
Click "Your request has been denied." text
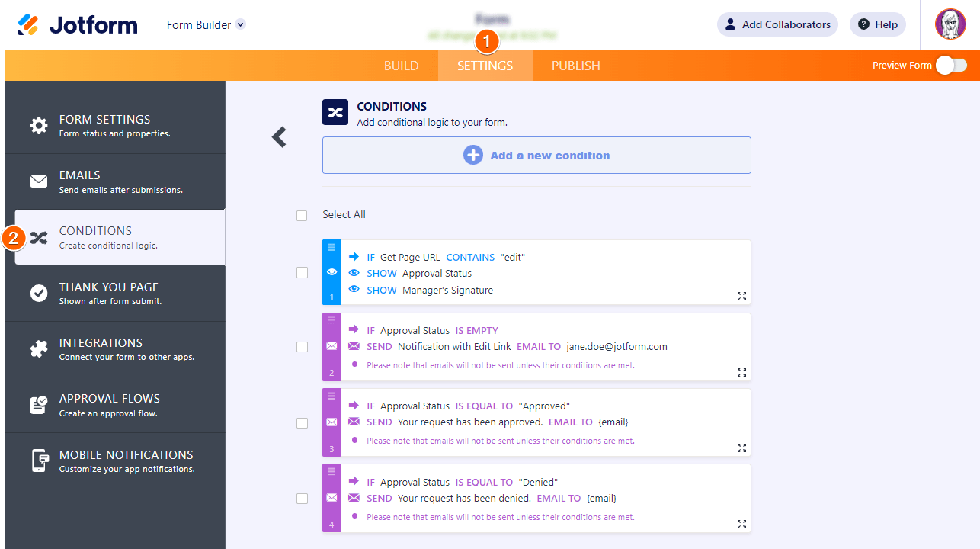pos(464,498)
